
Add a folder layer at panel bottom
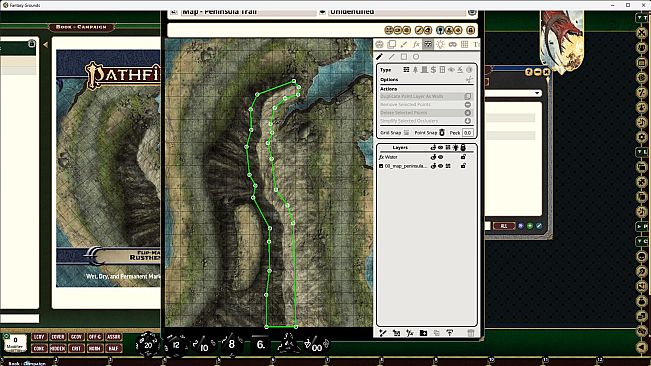pos(423,333)
